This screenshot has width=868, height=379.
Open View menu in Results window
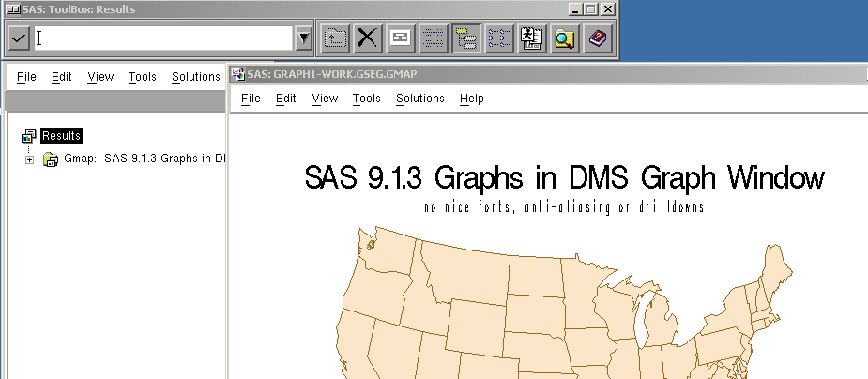[x=100, y=77]
